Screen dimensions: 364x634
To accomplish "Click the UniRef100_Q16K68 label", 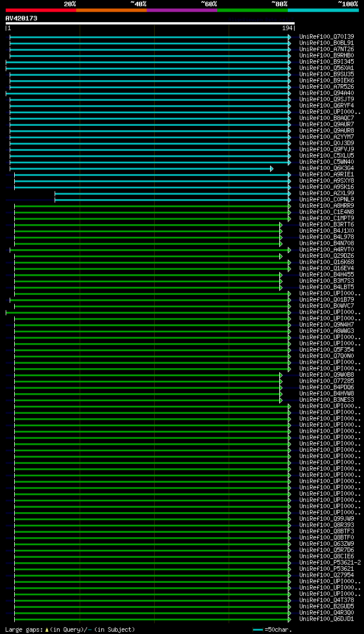I will 326,262.
